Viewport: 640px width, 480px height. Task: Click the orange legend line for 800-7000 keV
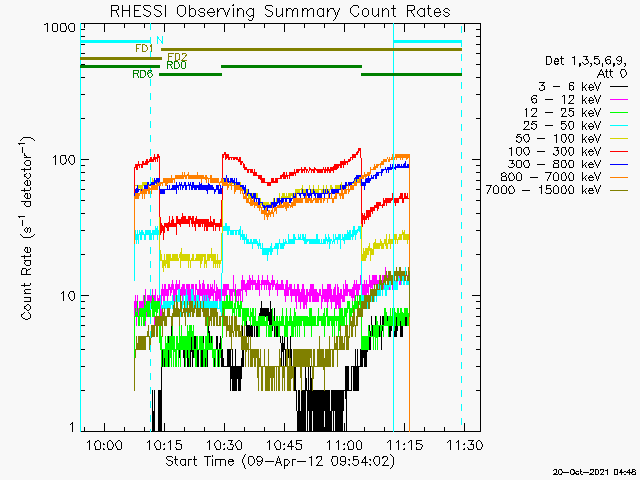tap(619, 177)
